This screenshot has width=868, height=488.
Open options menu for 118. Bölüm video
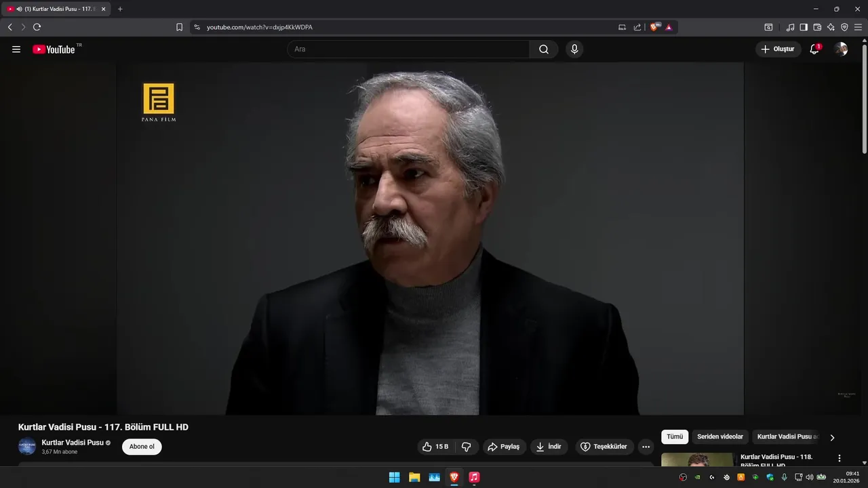(840, 458)
